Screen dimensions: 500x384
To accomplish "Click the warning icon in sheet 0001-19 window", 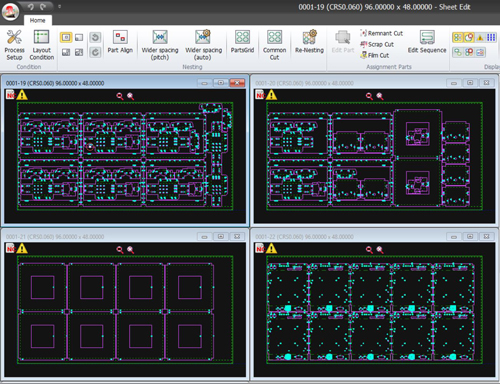I will [x=22, y=95].
